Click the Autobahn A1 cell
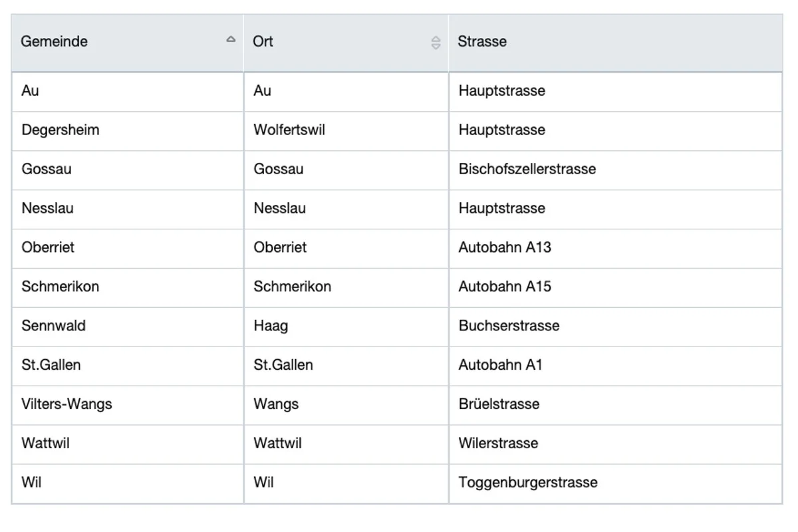The image size is (798, 532). (616, 366)
